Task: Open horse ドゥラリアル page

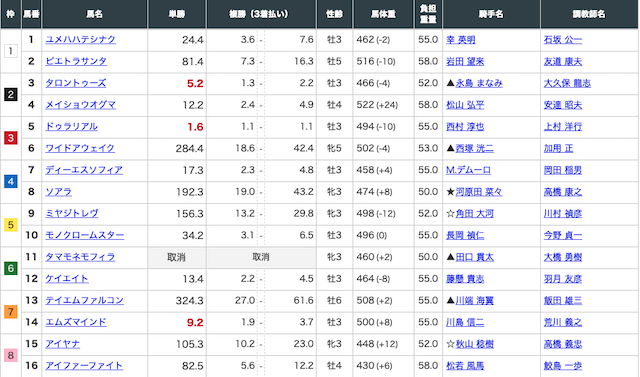Action: tap(71, 126)
